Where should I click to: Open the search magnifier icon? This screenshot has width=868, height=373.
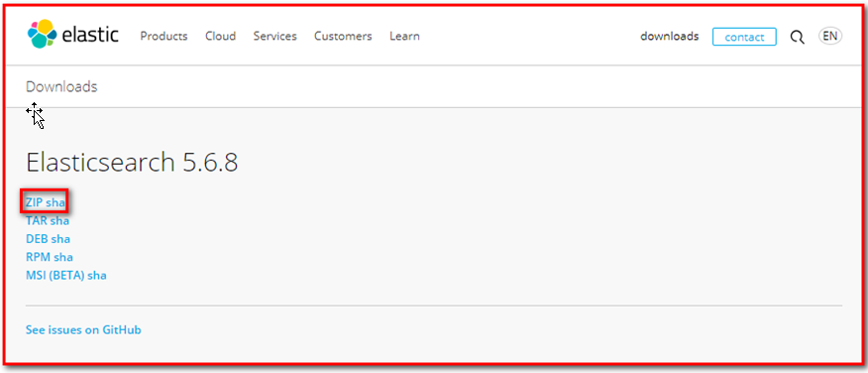797,37
